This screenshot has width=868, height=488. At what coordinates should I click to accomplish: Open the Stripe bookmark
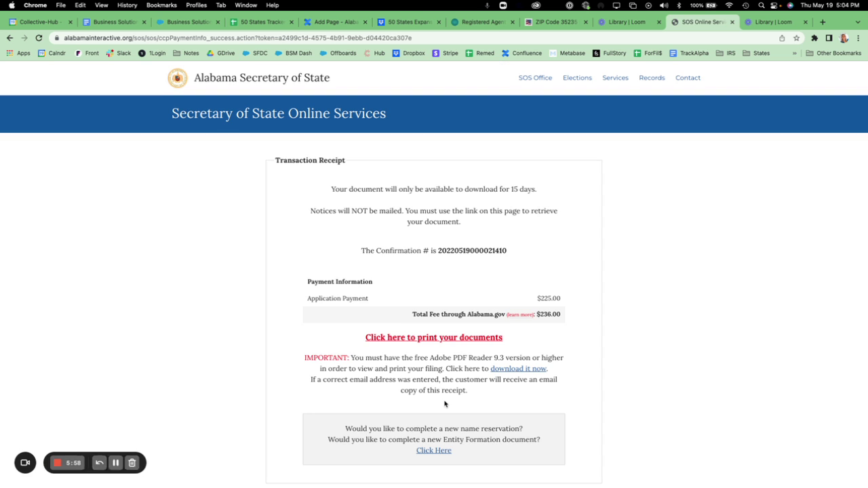coord(446,53)
